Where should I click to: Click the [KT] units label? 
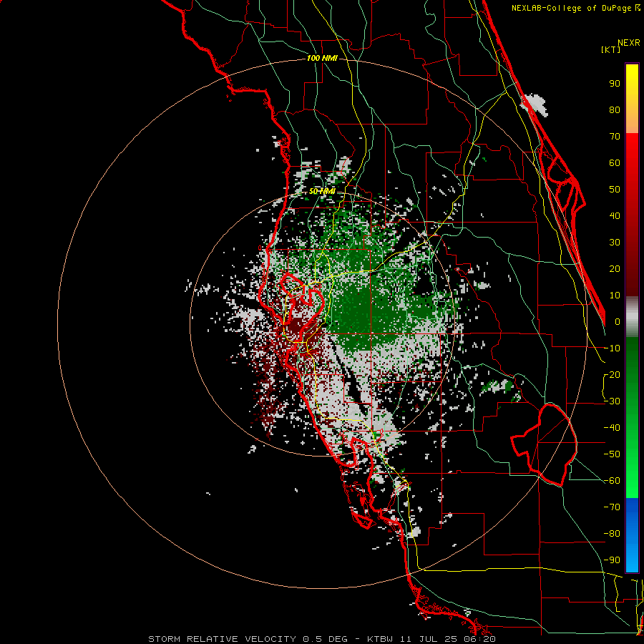(611, 49)
